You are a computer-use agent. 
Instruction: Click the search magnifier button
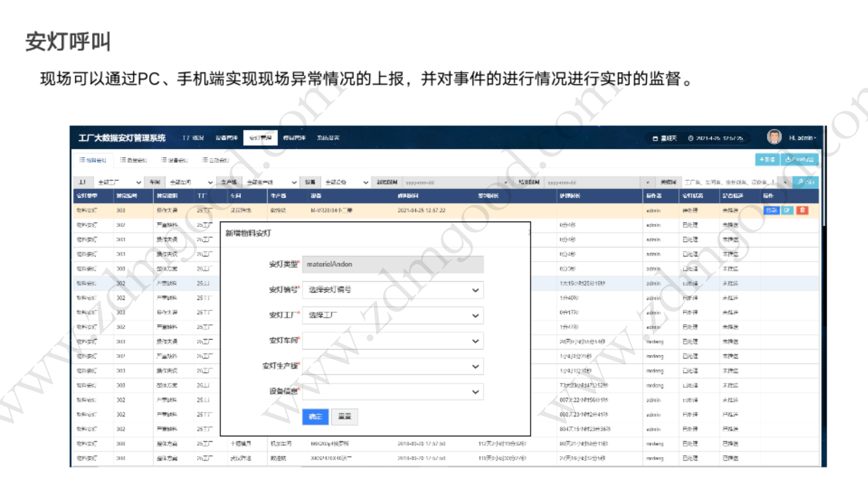[806, 182]
